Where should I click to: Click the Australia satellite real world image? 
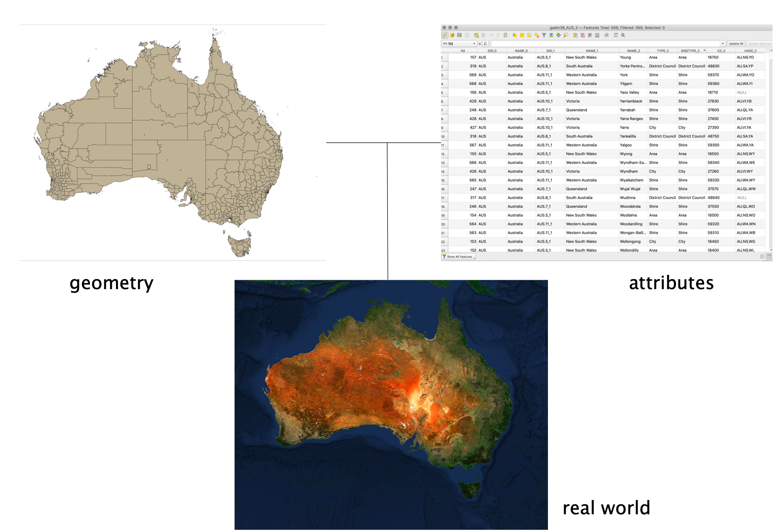click(x=391, y=405)
